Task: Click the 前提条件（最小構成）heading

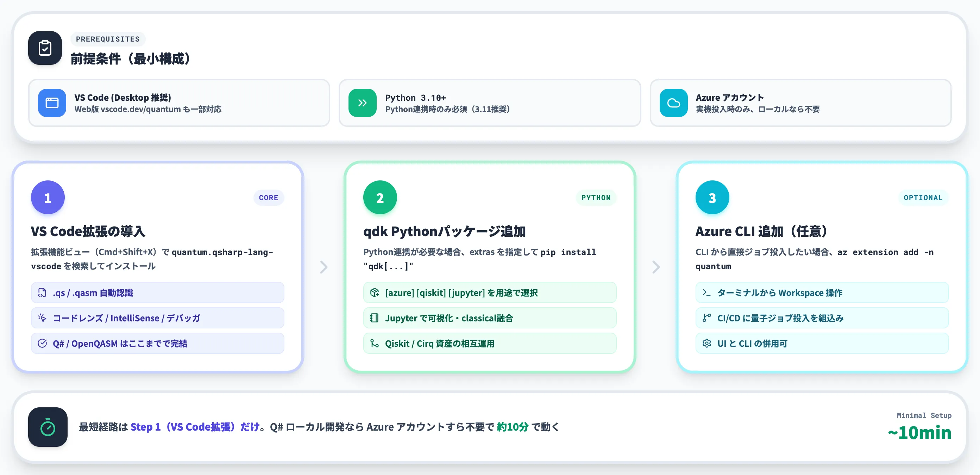Action: [x=131, y=58]
